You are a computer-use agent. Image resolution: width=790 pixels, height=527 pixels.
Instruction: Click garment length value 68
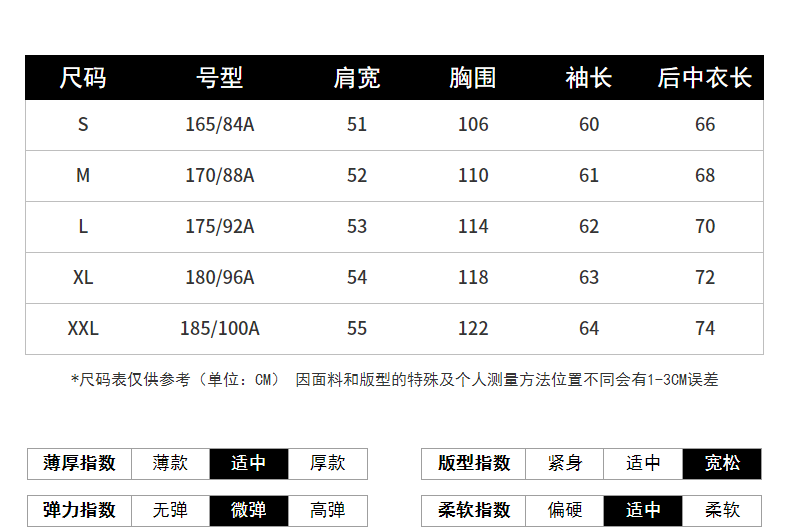(x=705, y=175)
